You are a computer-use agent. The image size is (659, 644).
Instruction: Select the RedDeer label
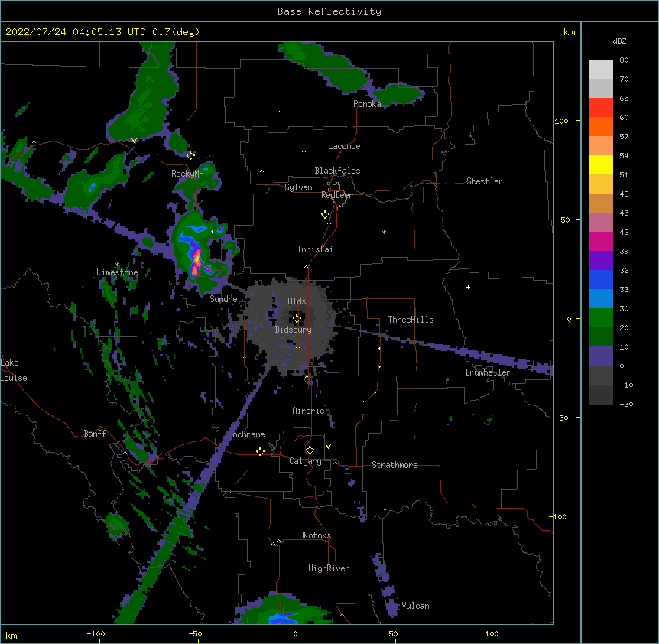pos(336,195)
